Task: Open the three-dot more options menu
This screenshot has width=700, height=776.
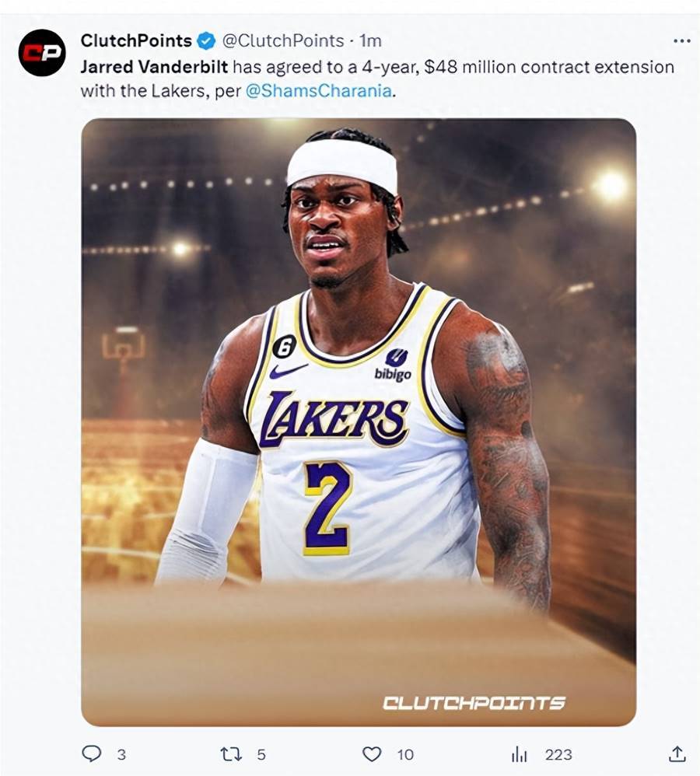Action: [681, 40]
